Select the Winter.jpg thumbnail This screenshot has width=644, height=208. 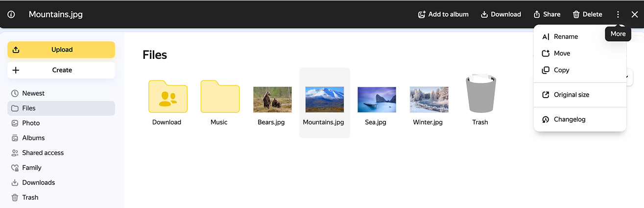429,100
